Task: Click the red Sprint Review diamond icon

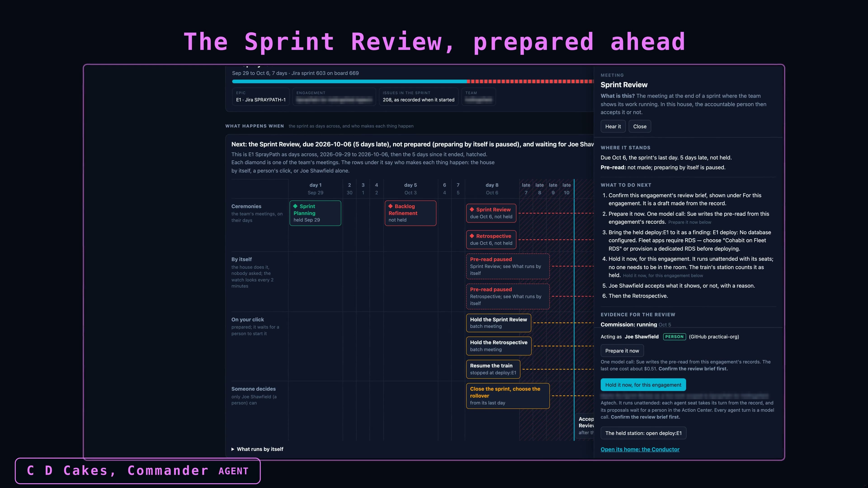Action: click(x=472, y=209)
